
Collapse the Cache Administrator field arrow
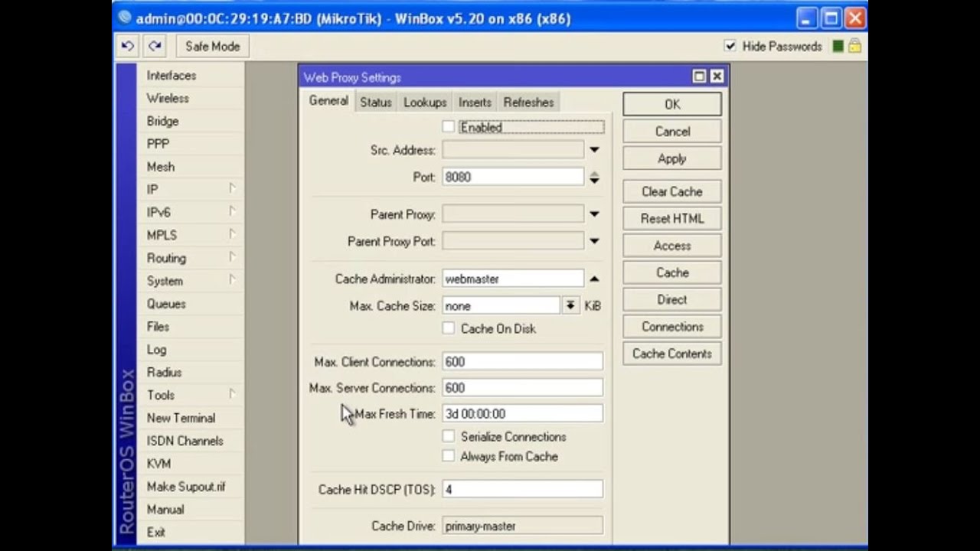tap(594, 279)
